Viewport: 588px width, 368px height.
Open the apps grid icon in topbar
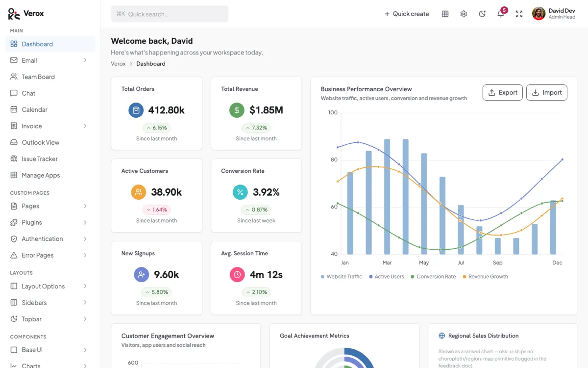(445, 14)
